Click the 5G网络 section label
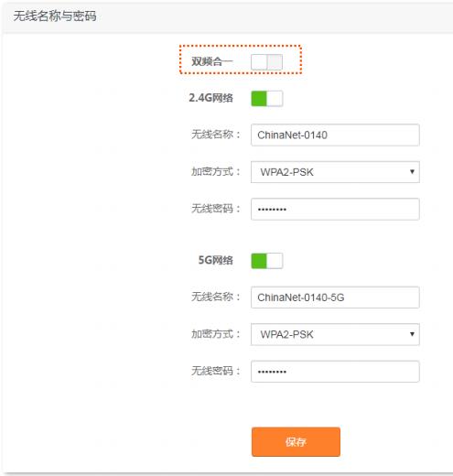The image size is (453, 476). 216,260
